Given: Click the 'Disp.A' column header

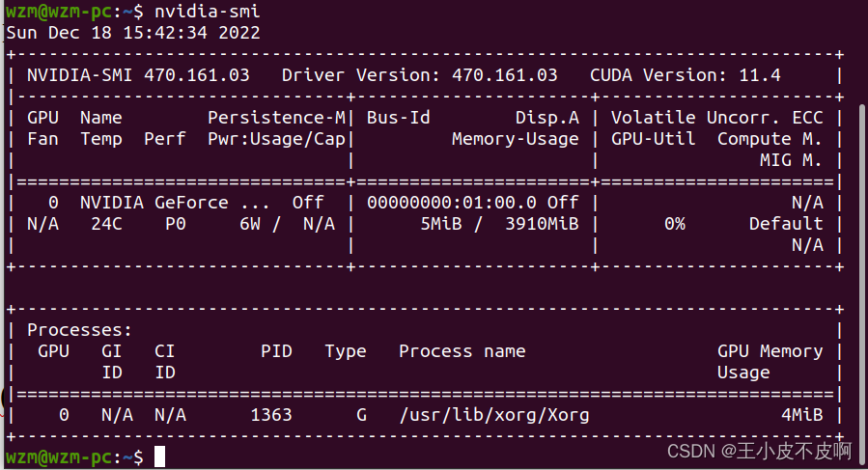Looking at the screenshot, I should coord(546,118).
